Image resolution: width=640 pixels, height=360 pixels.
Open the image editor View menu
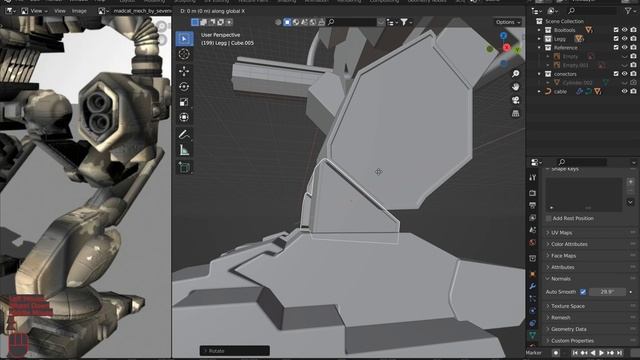click(60, 11)
